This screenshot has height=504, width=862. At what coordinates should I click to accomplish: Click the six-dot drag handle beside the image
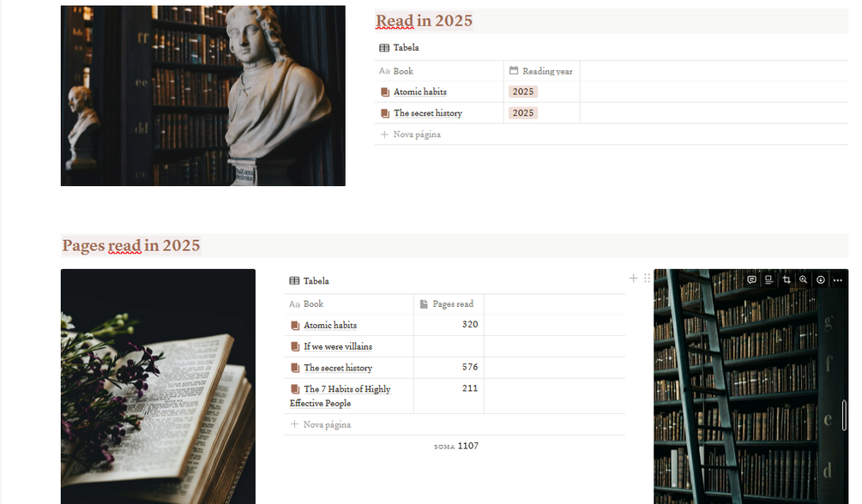tap(647, 278)
